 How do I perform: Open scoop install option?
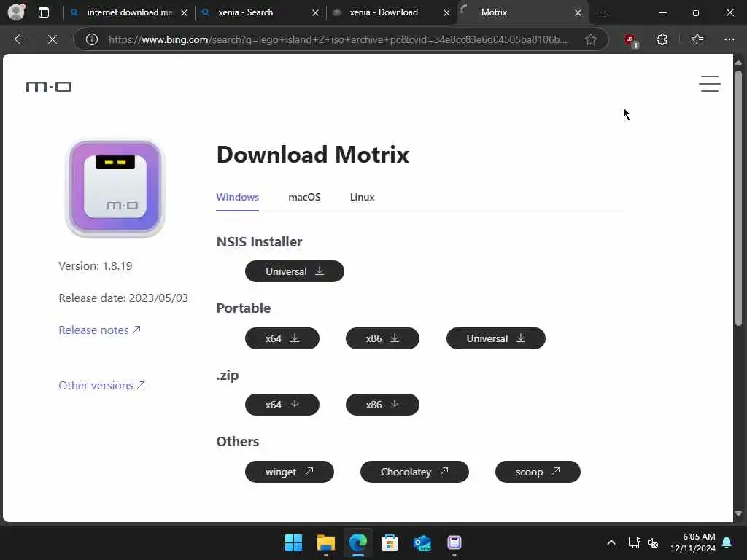click(538, 472)
